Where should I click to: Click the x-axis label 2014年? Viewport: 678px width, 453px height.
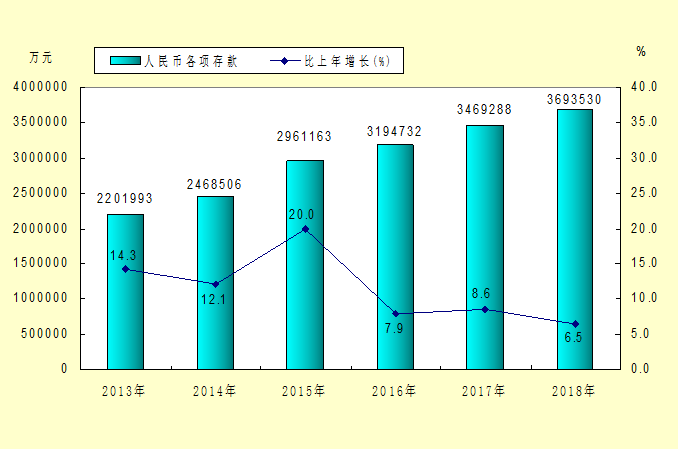click(214, 391)
